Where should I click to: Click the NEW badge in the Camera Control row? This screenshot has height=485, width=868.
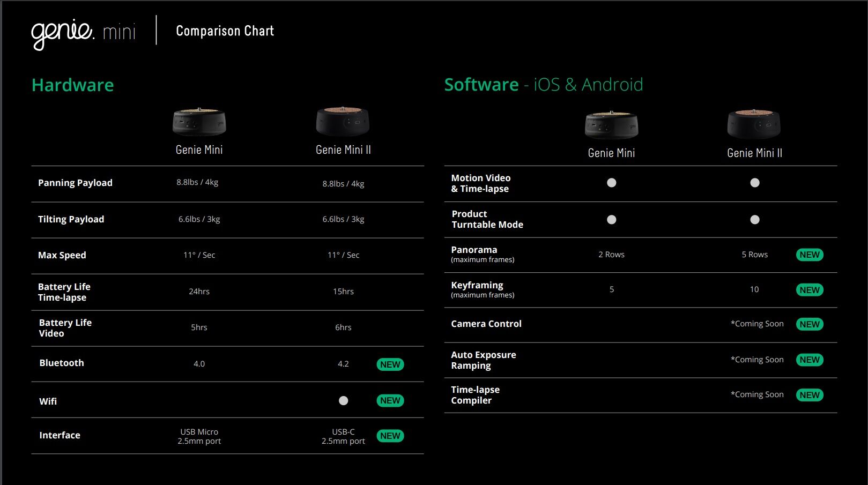(810, 324)
